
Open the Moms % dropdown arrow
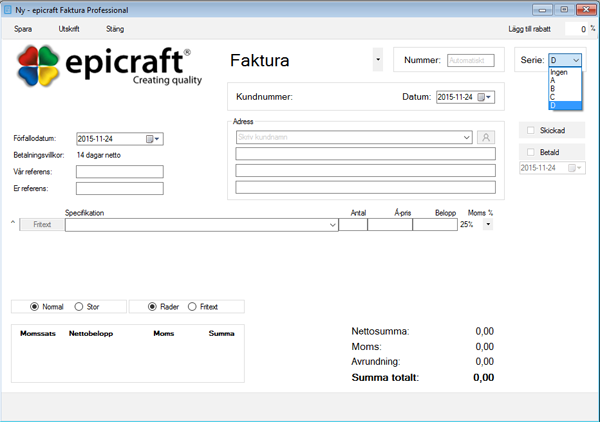tap(488, 224)
